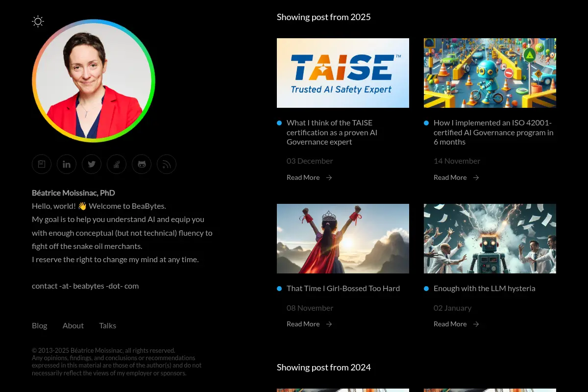588x392 pixels.
Task: Open post title about TAISE certification
Action: click(332, 132)
